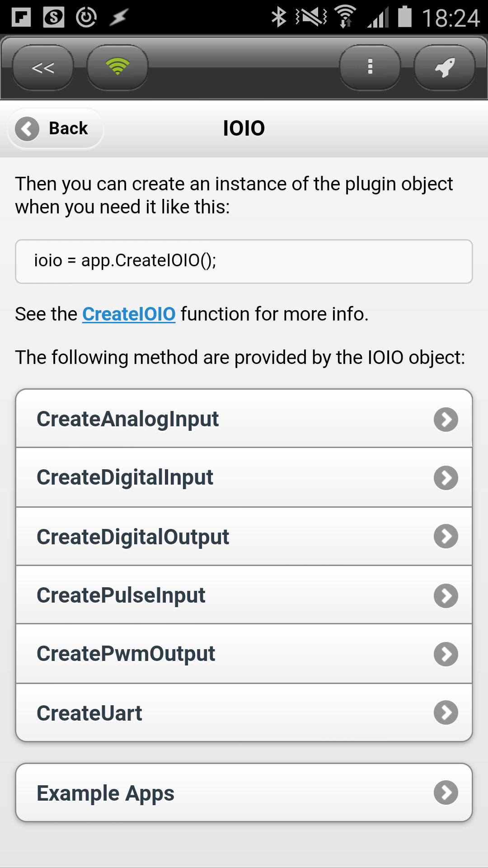This screenshot has width=488, height=868.
Task: Open the three-dot overflow menu
Action: point(370,68)
